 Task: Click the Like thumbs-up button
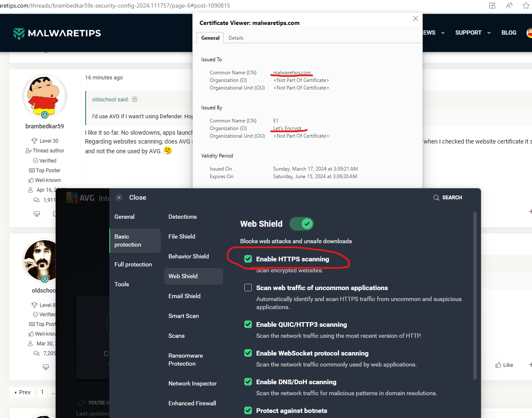click(504, 365)
